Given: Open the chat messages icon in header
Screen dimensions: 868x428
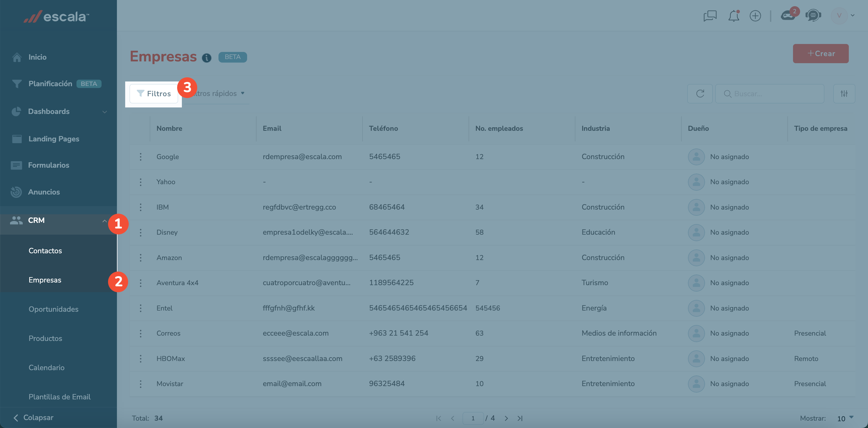Looking at the screenshot, I should click(710, 16).
